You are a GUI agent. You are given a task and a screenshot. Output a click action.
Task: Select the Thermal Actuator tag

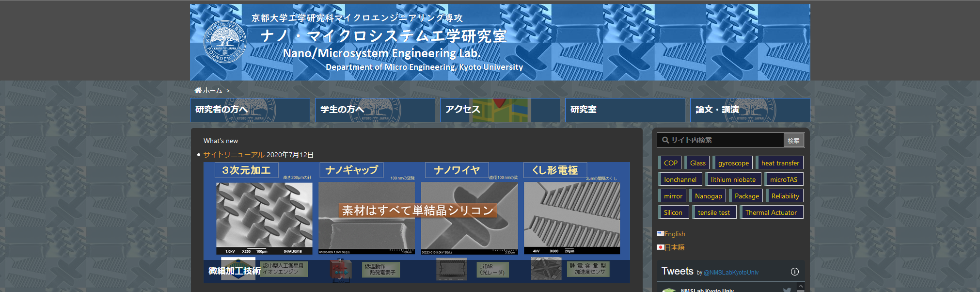pyautogui.click(x=771, y=212)
